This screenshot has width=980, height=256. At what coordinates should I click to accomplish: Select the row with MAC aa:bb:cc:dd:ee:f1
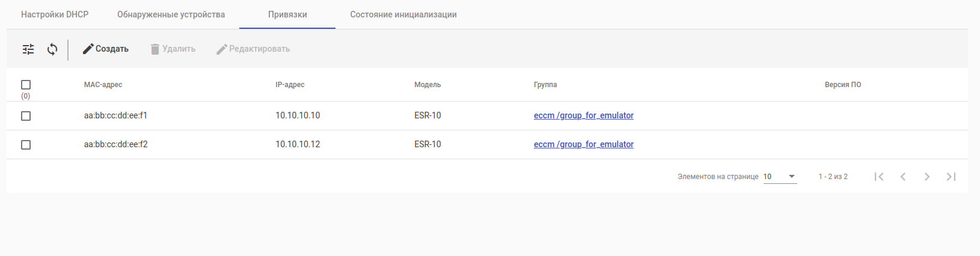tap(26, 116)
